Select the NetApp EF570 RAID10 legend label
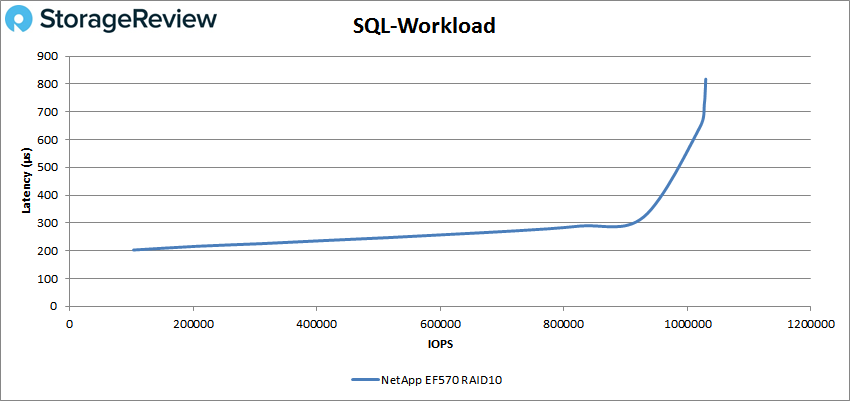 coord(437,380)
